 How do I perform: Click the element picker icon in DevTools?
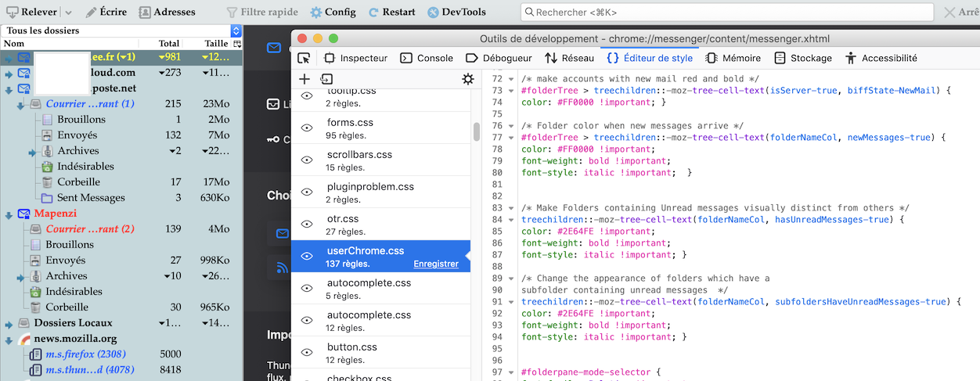[x=304, y=58]
